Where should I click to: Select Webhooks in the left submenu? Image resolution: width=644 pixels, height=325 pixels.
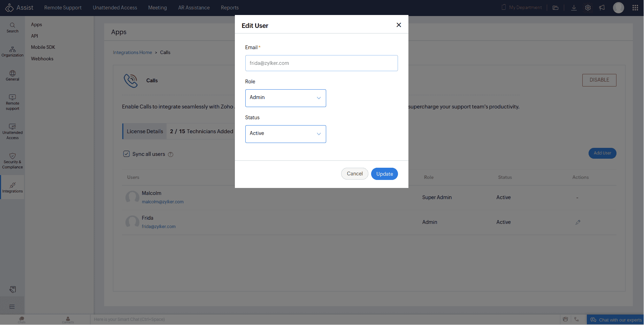(42, 59)
